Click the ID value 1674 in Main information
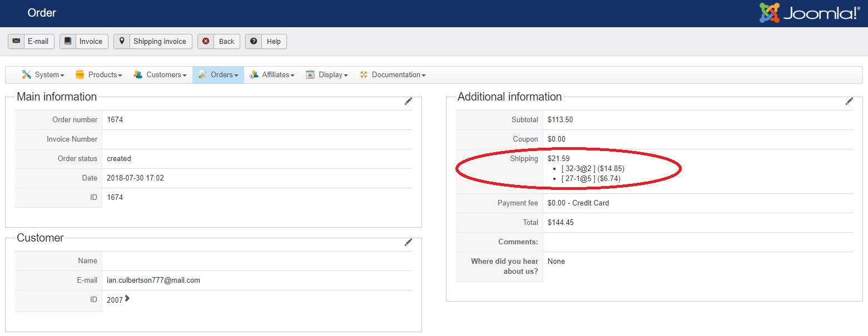This screenshot has height=336, width=868. 115,197
